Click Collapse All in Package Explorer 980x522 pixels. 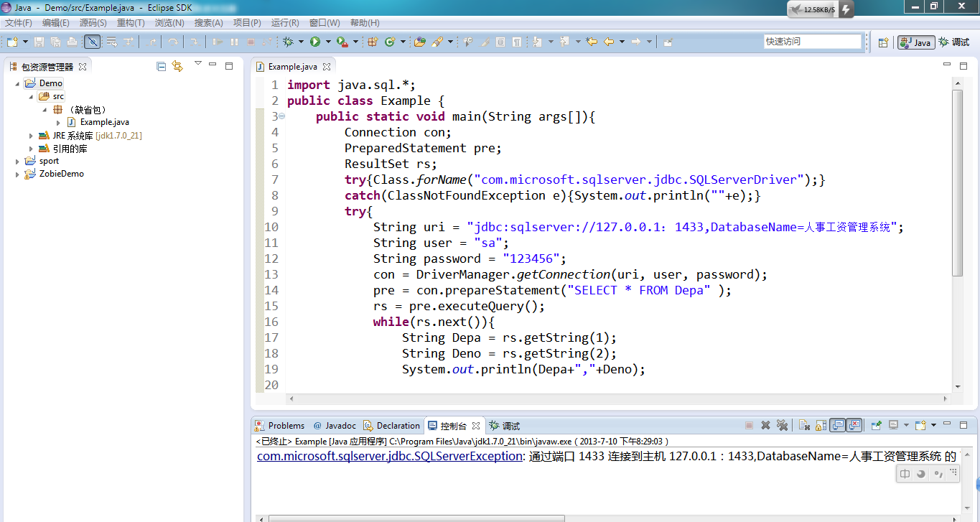161,66
